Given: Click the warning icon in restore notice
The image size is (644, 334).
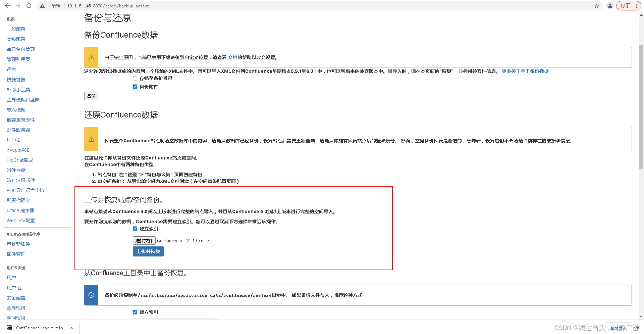Looking at the screenshot, I should (x=91, y=139).
